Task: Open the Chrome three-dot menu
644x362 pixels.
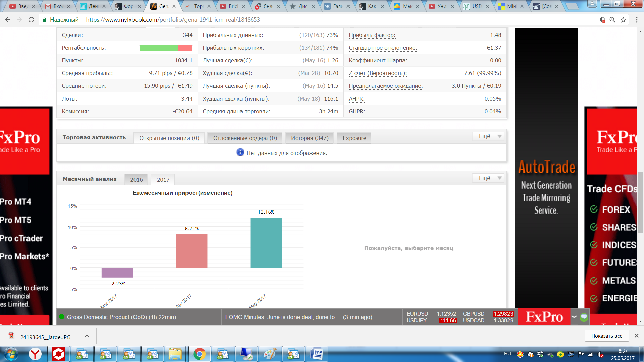Action: coord(637,20)
